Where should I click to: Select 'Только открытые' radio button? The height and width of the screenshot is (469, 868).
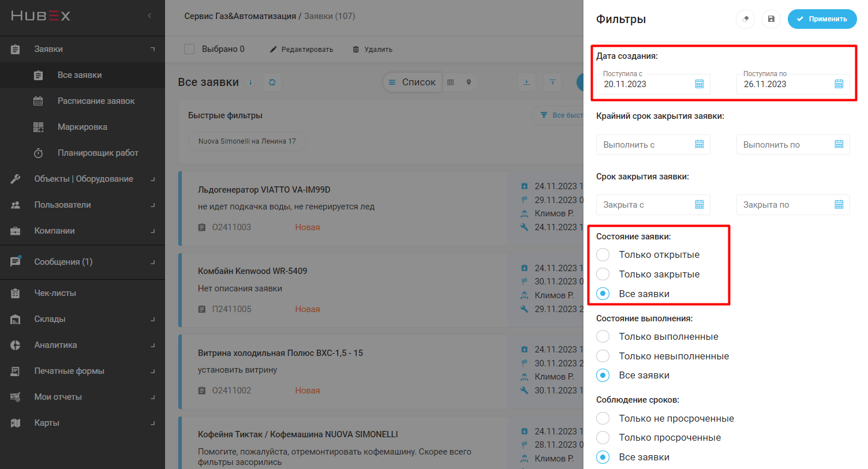[x=603, y=255]
